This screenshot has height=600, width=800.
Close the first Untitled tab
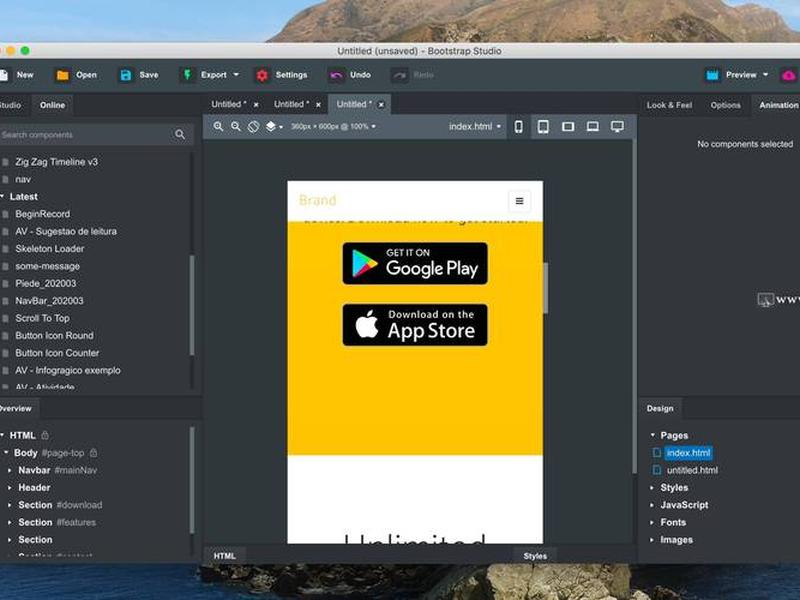click(256, 105)
